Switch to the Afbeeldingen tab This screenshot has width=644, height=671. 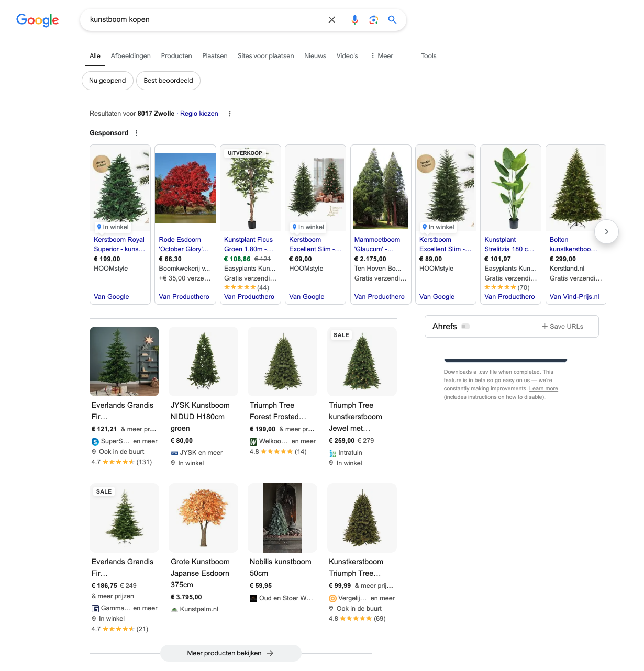130,56
